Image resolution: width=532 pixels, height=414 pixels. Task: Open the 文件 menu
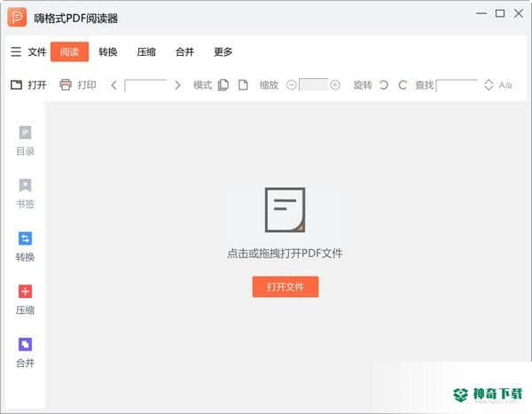[37, 52]
